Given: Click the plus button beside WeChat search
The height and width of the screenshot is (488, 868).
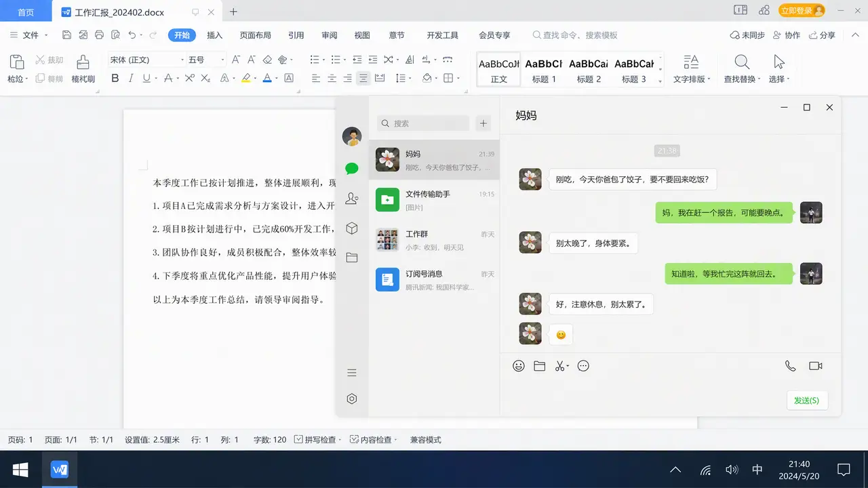Looking at the screenshot, I should pyautogui.click(x=484, y=123).
